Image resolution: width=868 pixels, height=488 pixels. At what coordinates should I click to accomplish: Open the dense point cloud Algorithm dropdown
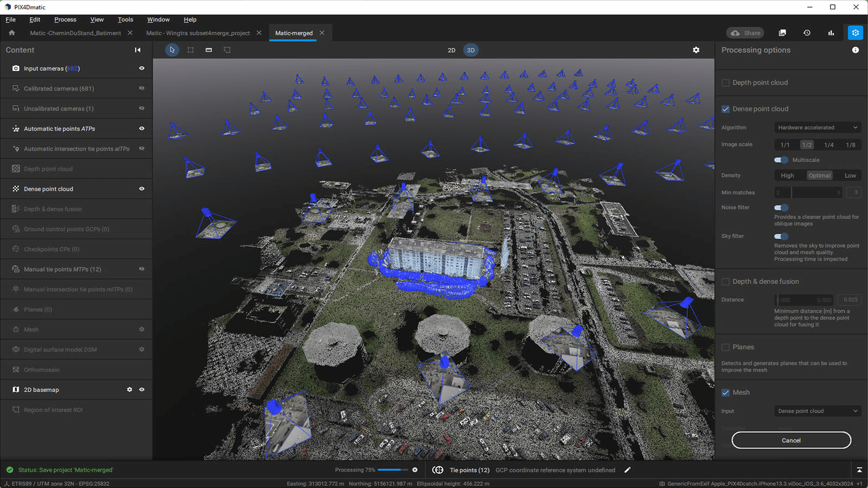817,127
